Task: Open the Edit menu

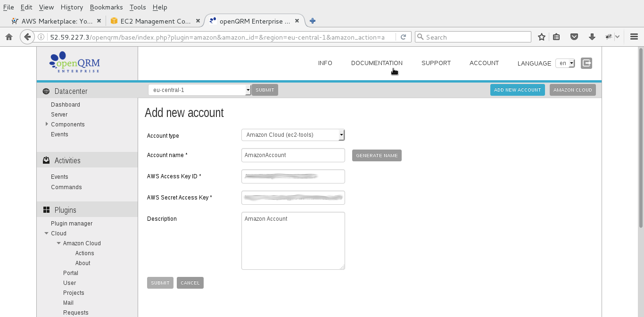Action: point(26,7)
